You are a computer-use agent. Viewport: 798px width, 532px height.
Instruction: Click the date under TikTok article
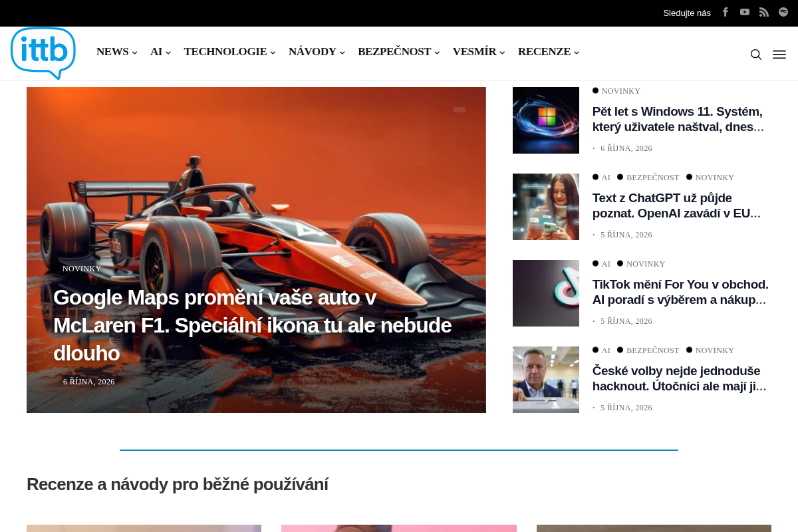(626, 321)
